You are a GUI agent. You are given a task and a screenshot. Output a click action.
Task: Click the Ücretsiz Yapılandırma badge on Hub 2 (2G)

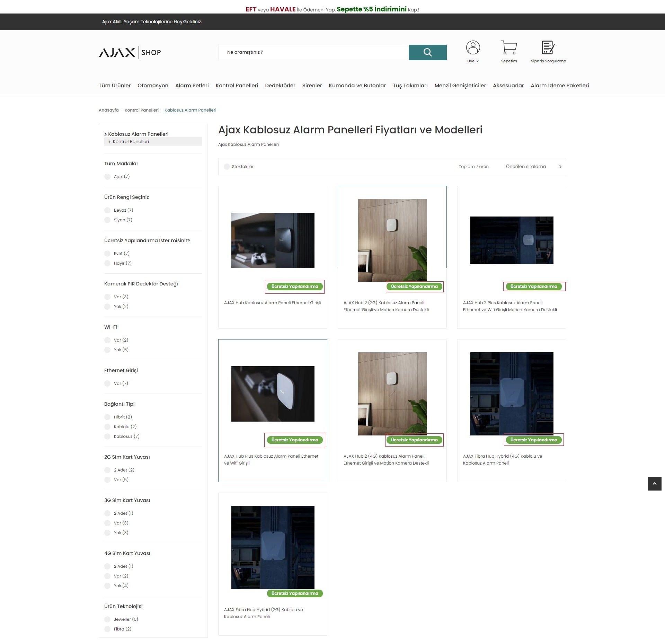tap(414, 286)
